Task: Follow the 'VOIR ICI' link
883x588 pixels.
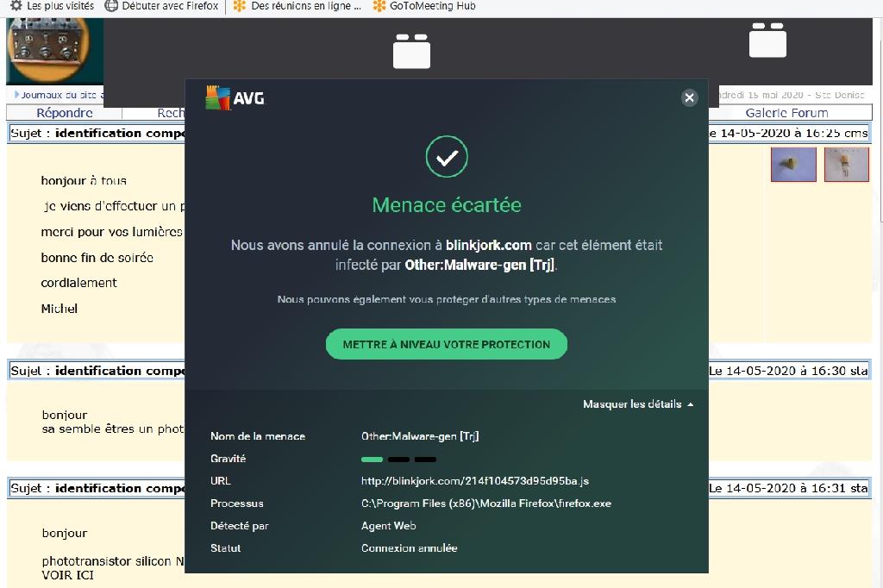Action: click(67, 575)
